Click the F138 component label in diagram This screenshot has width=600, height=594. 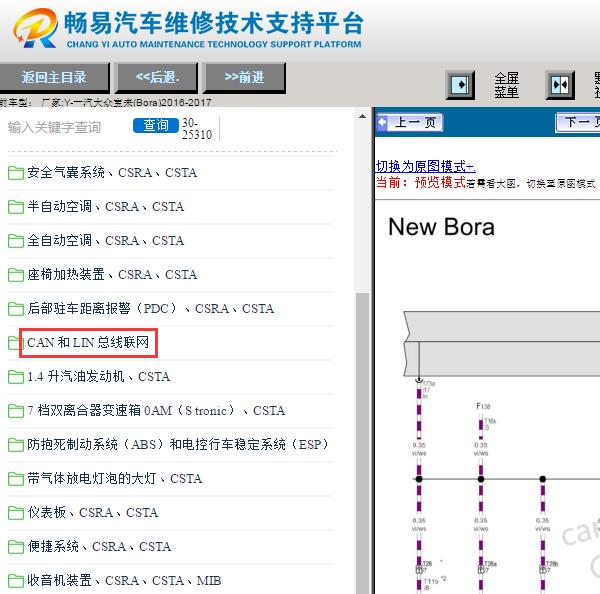point(483,406)
